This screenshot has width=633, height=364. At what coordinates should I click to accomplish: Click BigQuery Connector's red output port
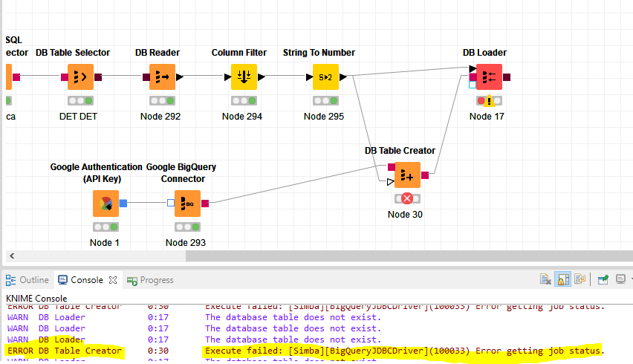click(205, 204)
